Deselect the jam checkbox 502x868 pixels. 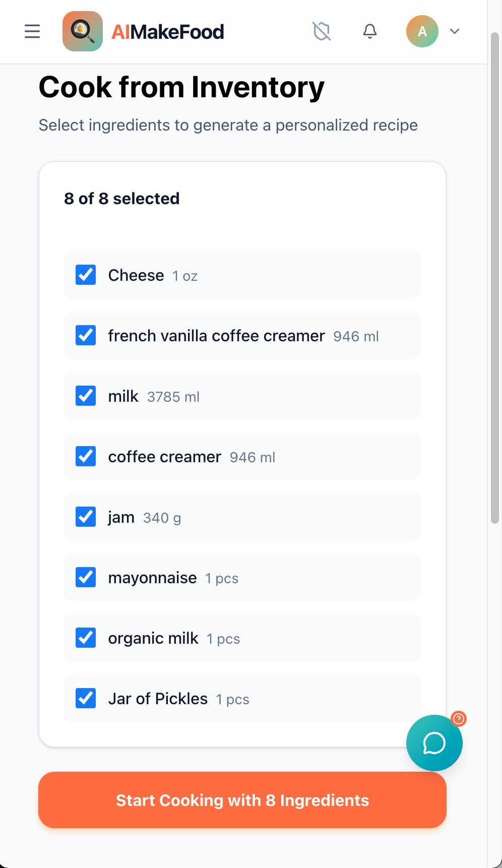coord(86,517)
